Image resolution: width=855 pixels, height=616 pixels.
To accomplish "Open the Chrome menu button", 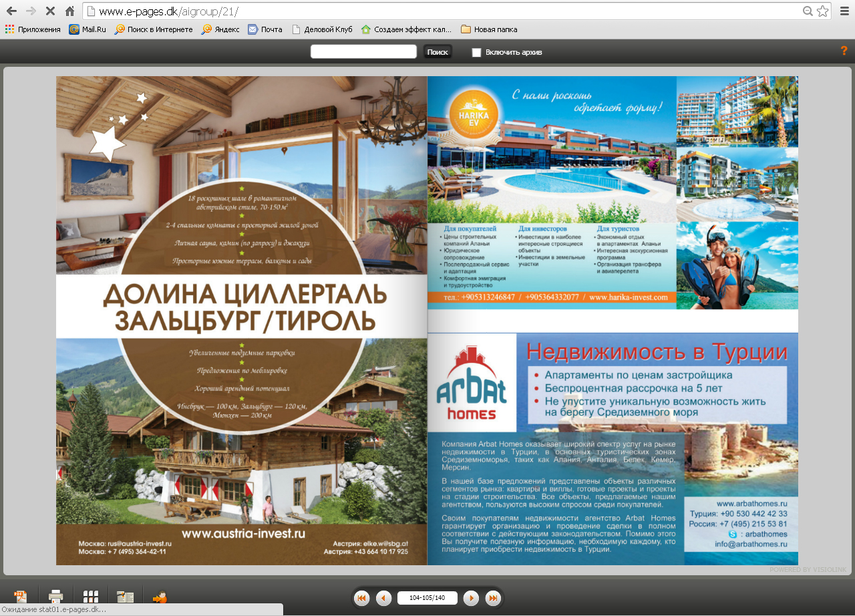I will click(x=844, y=11).
